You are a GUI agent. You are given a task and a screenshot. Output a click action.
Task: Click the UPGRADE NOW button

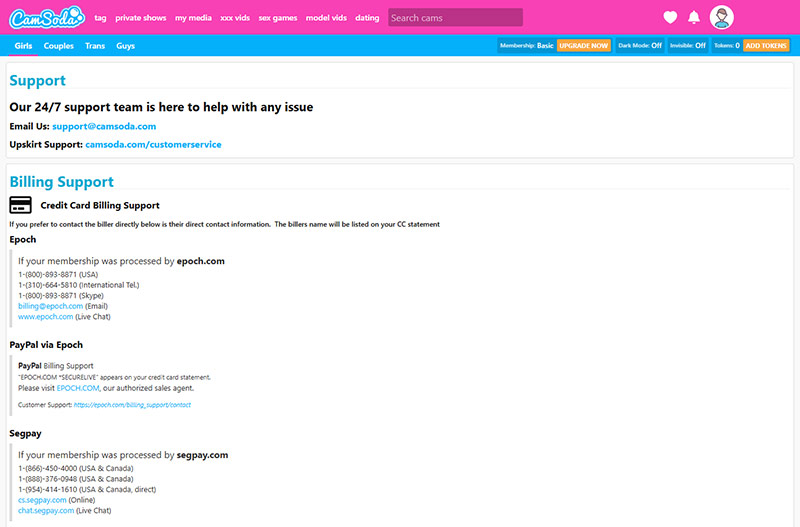point(584,45)
